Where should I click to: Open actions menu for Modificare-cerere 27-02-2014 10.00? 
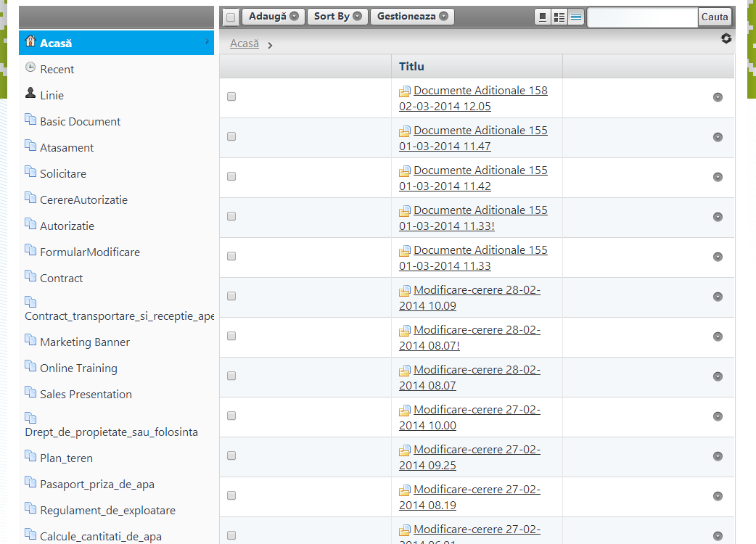click(718, 416)
